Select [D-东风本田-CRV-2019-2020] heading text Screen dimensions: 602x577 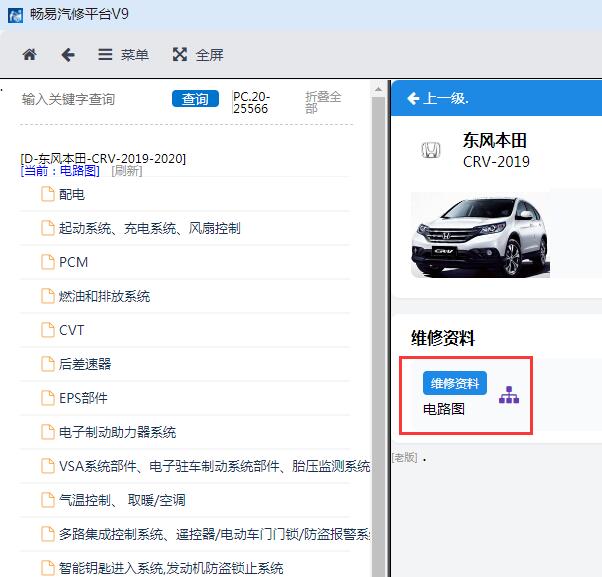tap(103, 158)
